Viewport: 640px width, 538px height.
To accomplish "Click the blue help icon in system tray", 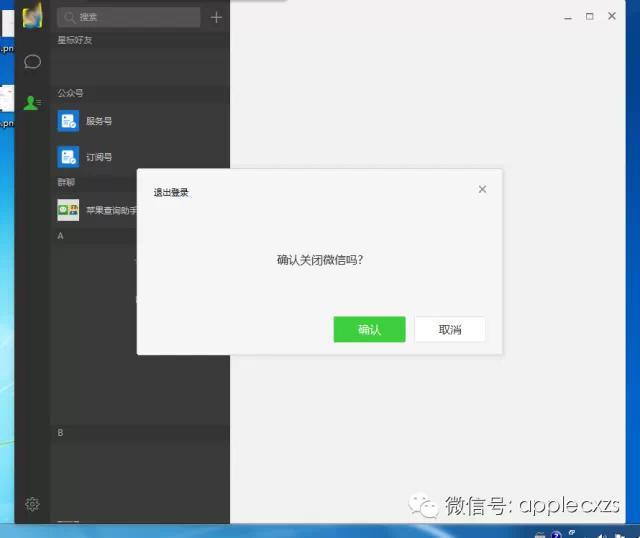I will coord(556,534).
